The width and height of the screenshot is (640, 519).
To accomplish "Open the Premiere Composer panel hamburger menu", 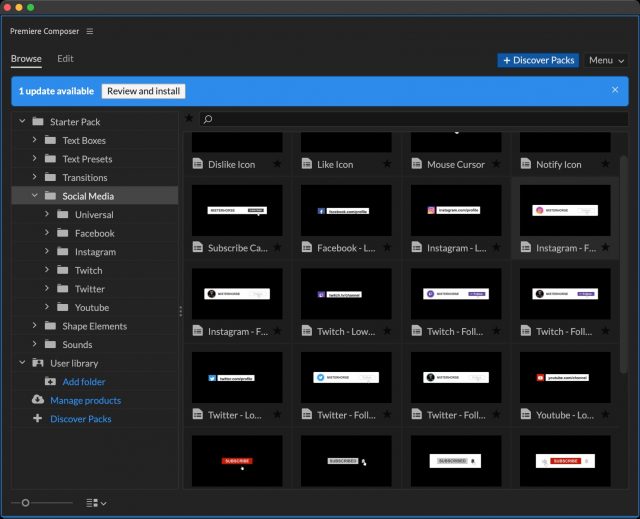I will click(90, 31).
